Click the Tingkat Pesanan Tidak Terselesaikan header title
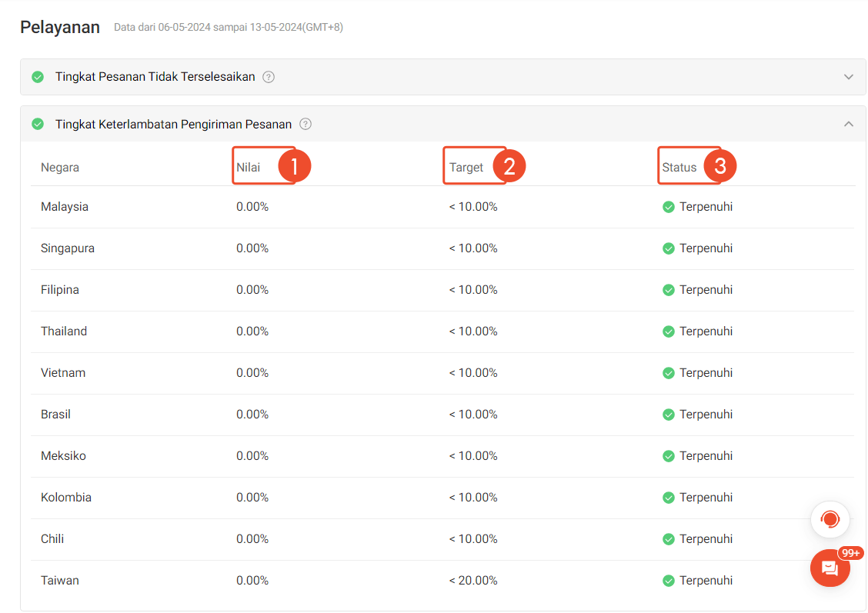The width and height of the screenshot is (868, 613). (155, 77)
